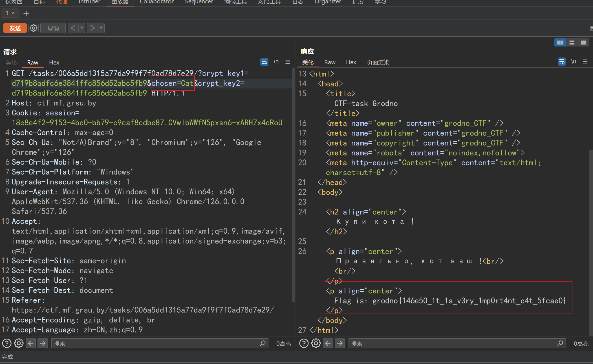Image resolution: width=593 pixels, height=364 pixels.
Task: Expand back history dropdown arrow
Action: click(82, 28)
